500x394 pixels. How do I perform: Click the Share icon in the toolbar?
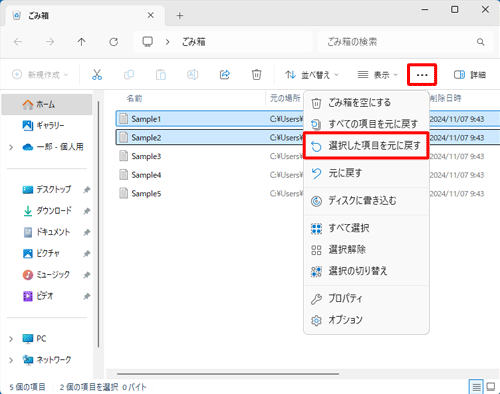click(x=225, y=74)
